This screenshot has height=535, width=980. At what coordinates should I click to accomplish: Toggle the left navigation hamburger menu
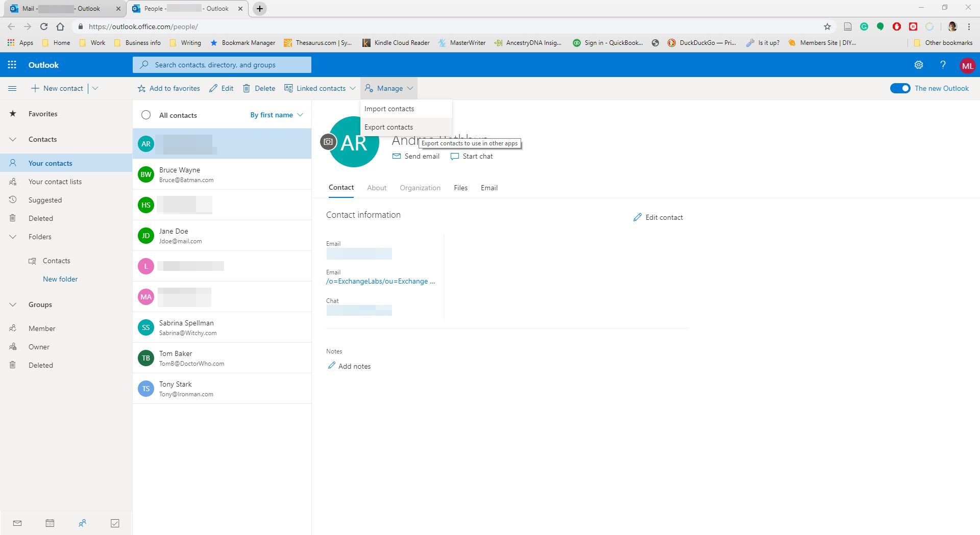(12, 88)
